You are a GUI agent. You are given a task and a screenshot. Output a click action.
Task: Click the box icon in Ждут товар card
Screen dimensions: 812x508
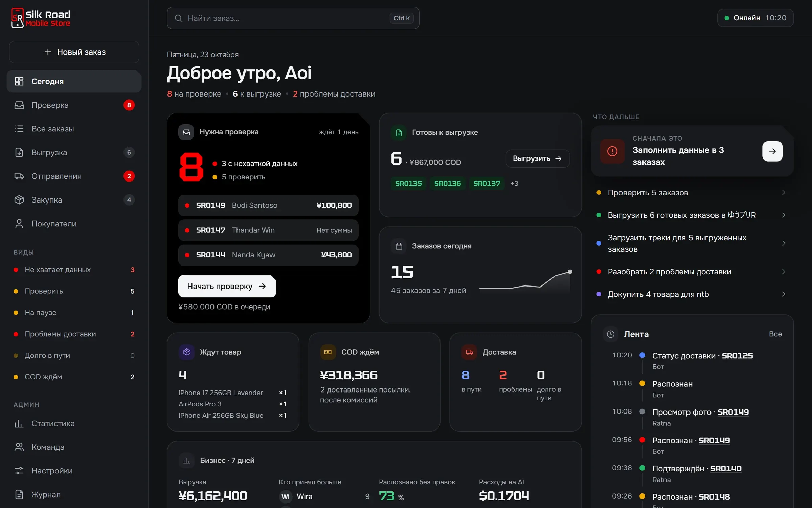(x=187, y=352)
